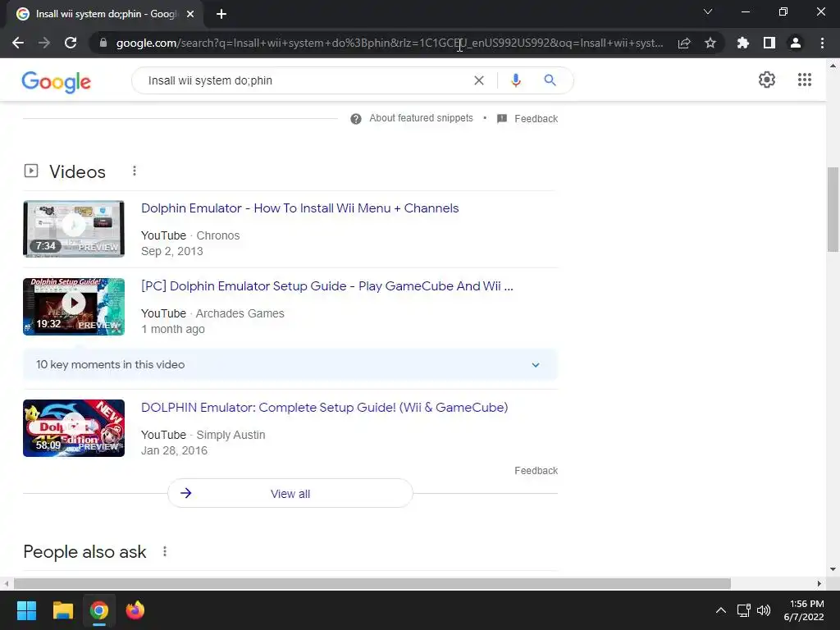The image size is (840, 630).
Task: Open the Chrome profile avatar
Action: (796, 43)
